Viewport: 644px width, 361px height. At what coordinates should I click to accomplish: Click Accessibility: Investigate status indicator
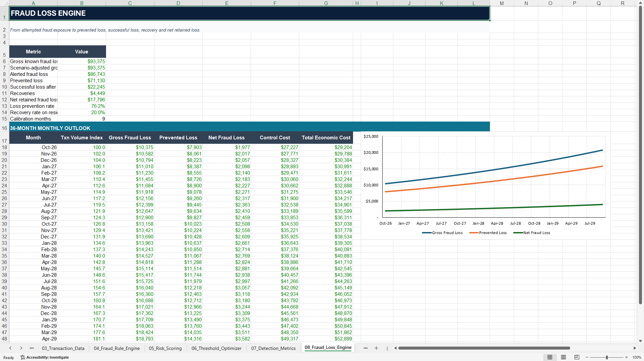45,357
